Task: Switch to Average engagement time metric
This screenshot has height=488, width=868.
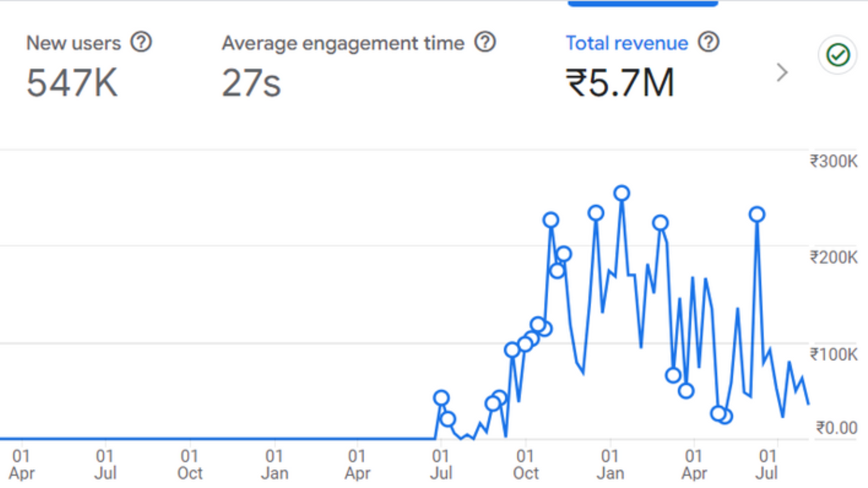Action: [343, 43]
